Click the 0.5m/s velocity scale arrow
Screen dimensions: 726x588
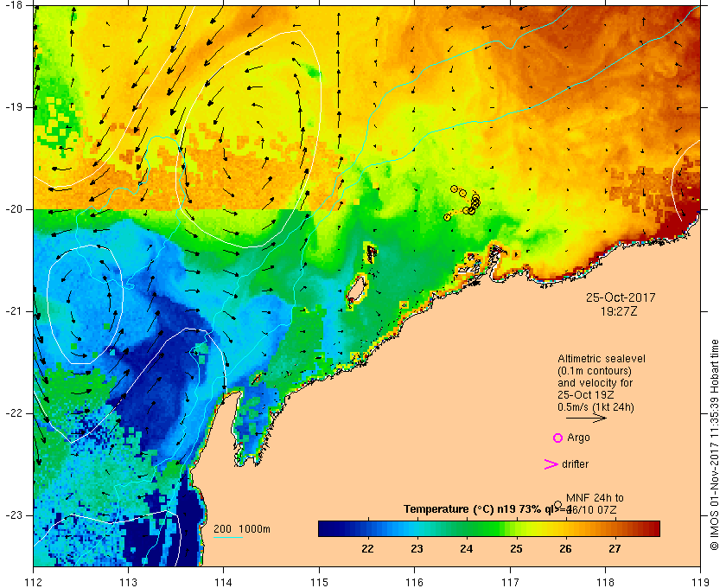[586, 418]
